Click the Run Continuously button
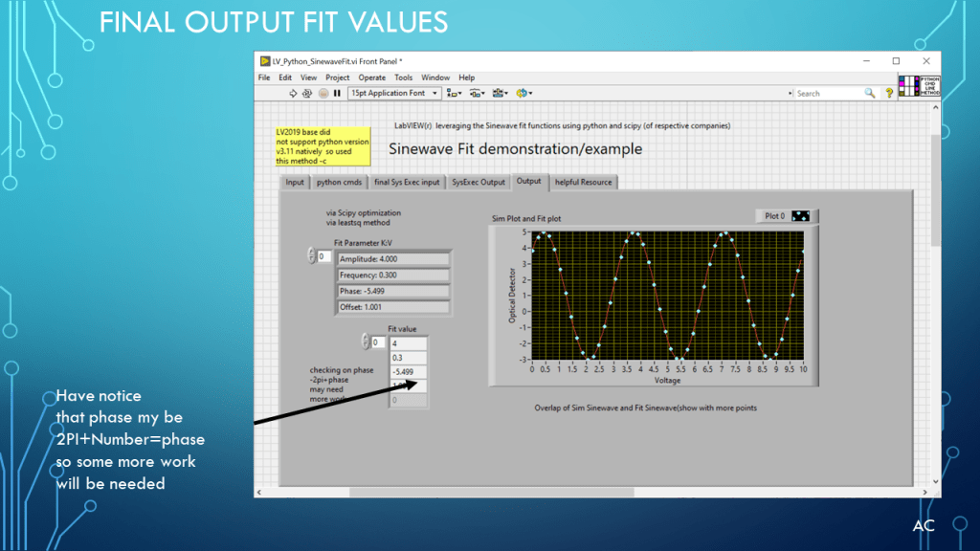 point(307,93)
